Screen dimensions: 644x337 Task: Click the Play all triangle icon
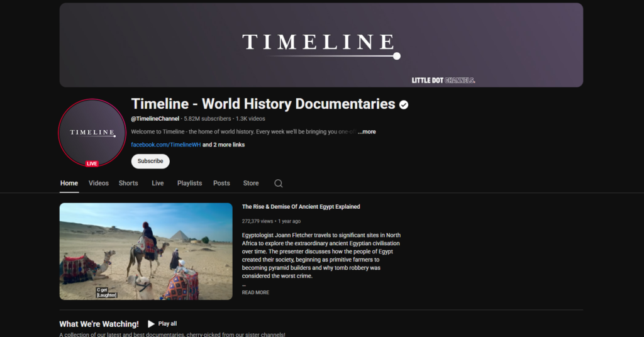click(151, 324)
